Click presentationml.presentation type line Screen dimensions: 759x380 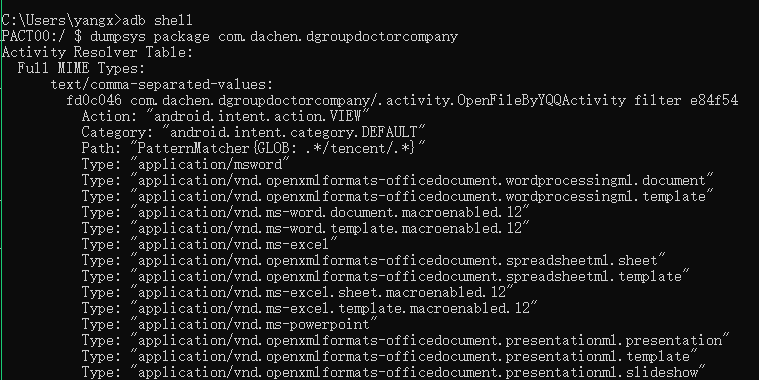pyautogui.click(x=405, y=340)
